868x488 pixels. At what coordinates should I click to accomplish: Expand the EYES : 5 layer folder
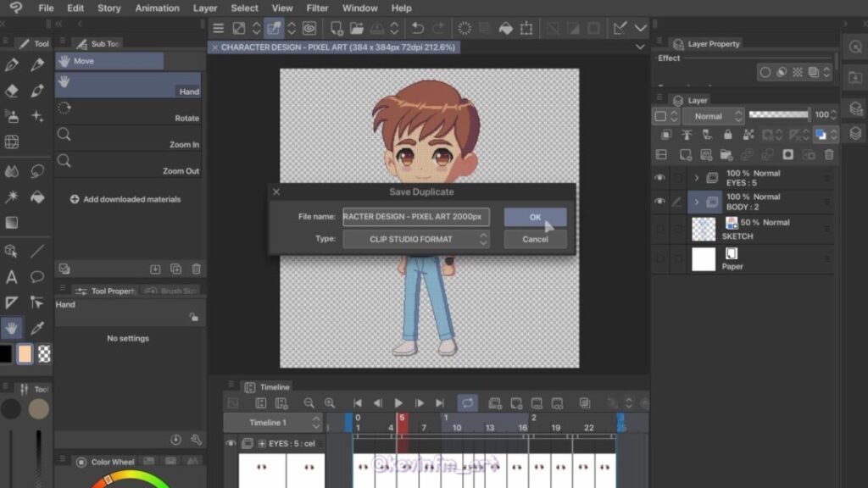(697, 178)
